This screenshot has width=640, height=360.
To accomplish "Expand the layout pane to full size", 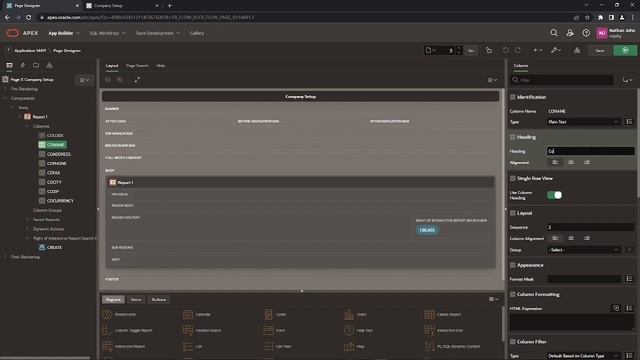I will 137,80.
